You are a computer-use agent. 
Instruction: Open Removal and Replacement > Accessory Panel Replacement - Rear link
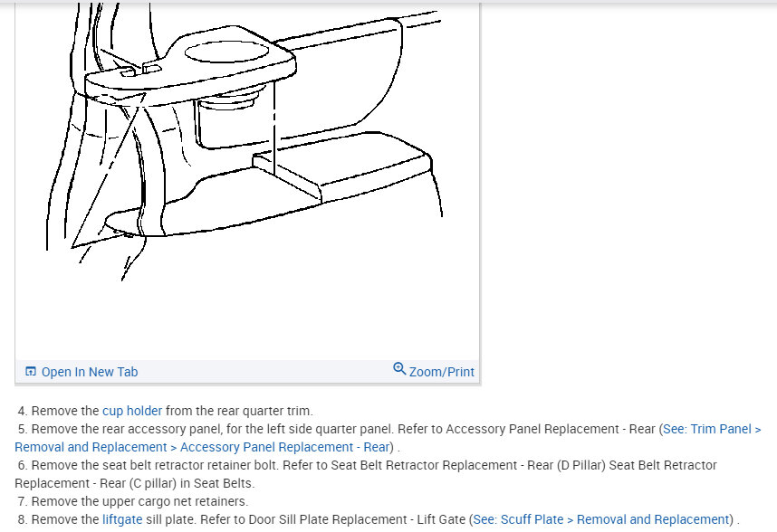[202, 447]
